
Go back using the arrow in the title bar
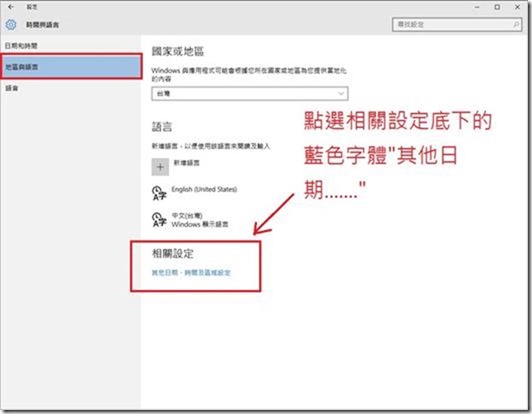point(11,7)
